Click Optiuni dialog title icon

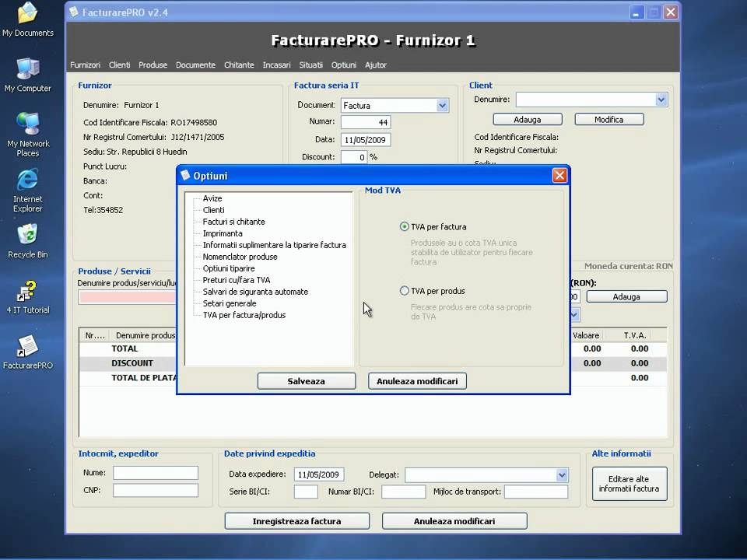[185, 175]
